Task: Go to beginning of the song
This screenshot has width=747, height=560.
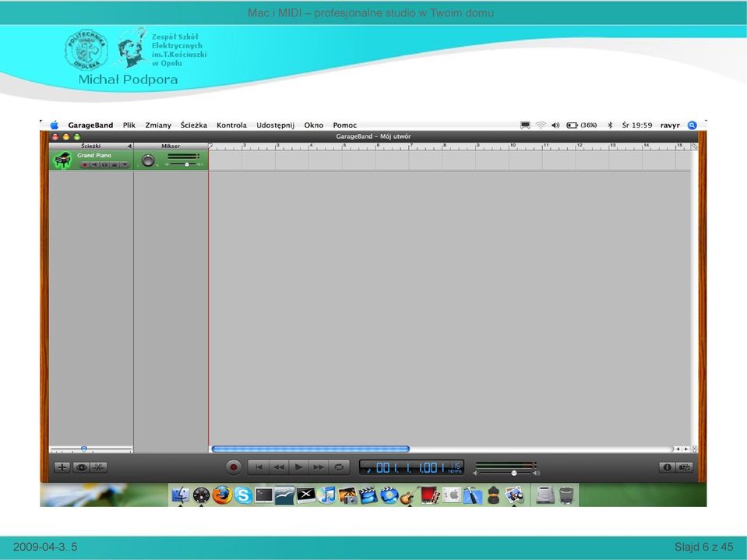Action: coord(259,467)
